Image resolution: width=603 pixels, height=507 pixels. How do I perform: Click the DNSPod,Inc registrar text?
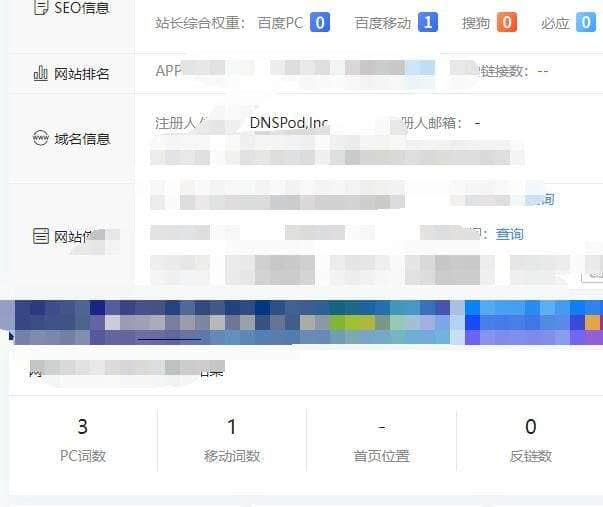(289, 123)
